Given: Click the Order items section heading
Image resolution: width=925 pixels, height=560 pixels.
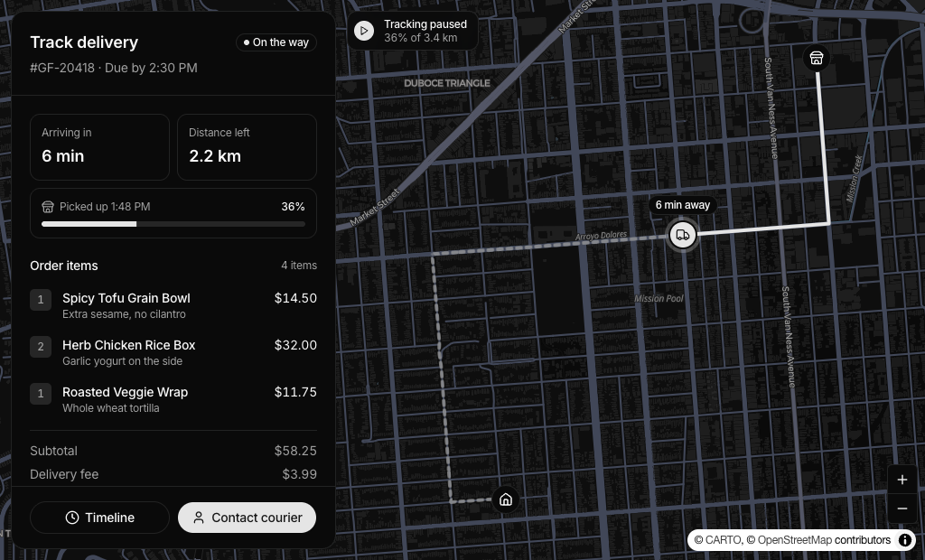Looking at the screenshot, I should point(64,266).
